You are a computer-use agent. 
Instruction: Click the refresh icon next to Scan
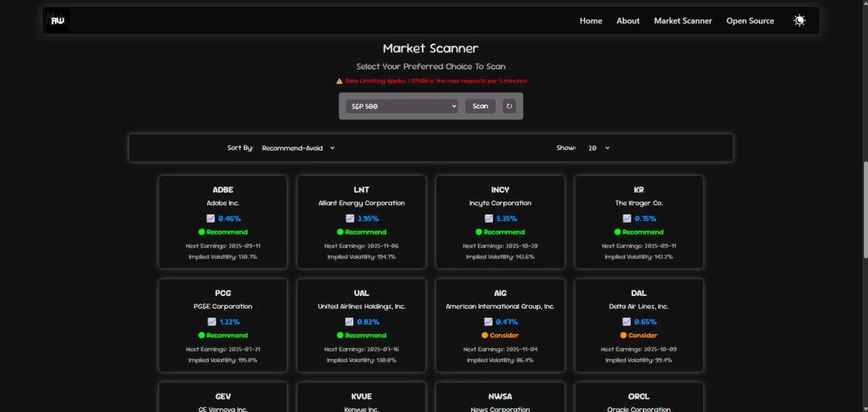(509, 106)
